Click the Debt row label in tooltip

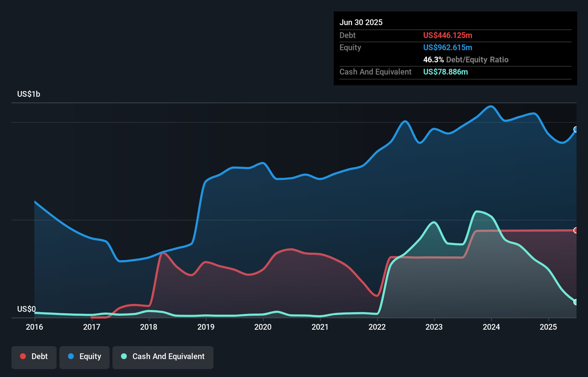pos(347,35)
